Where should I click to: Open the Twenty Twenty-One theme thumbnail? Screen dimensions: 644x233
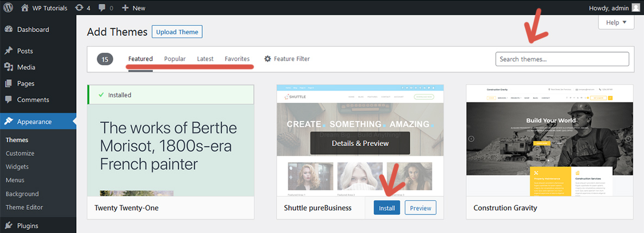click(171, 140)
